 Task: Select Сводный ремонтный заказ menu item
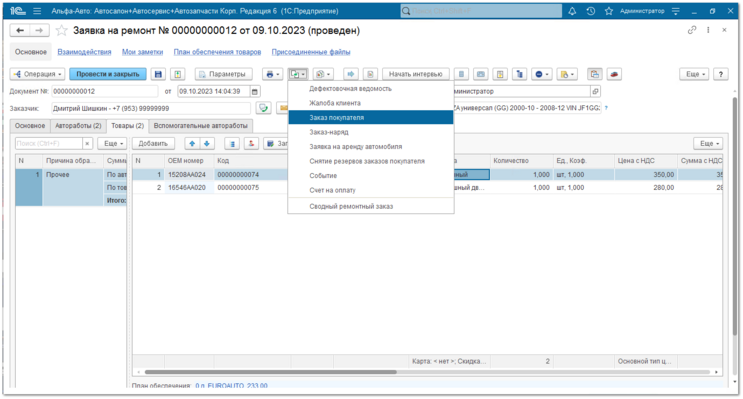[x=371, y=206]
